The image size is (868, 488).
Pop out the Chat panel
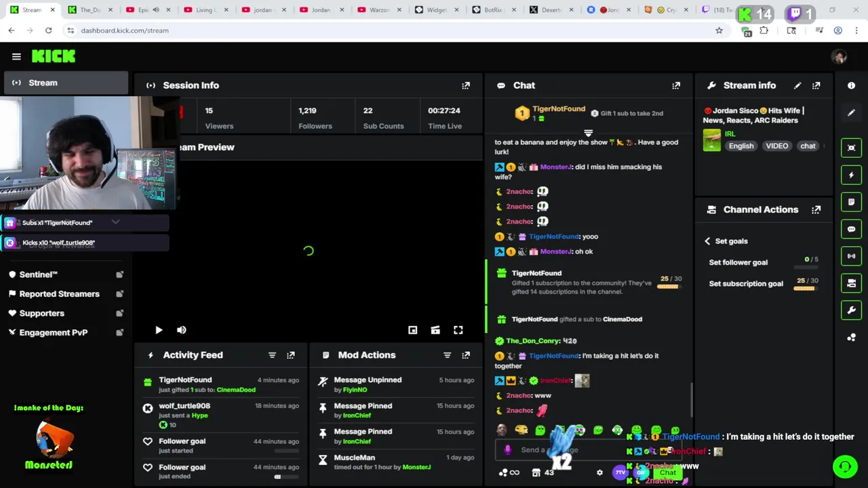tap(676, 85)
